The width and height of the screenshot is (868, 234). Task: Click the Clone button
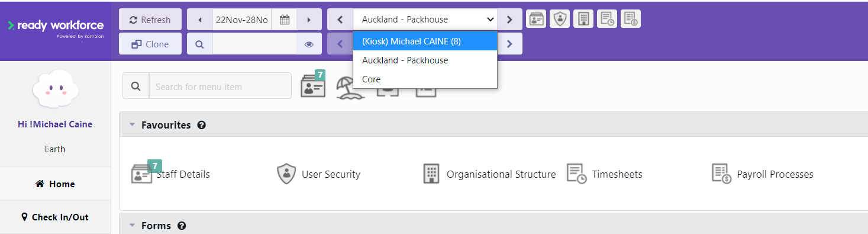(150, 44)
